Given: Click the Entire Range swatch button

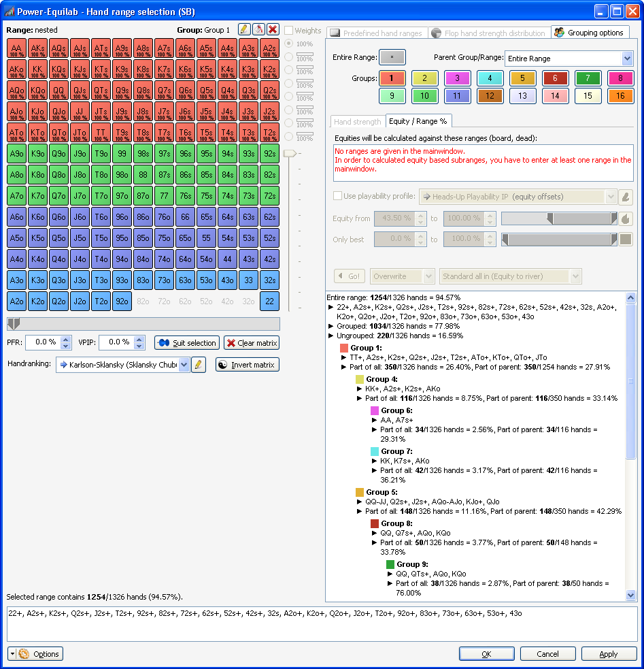Looking at the screenshot, I should click(x=392, y=56).
